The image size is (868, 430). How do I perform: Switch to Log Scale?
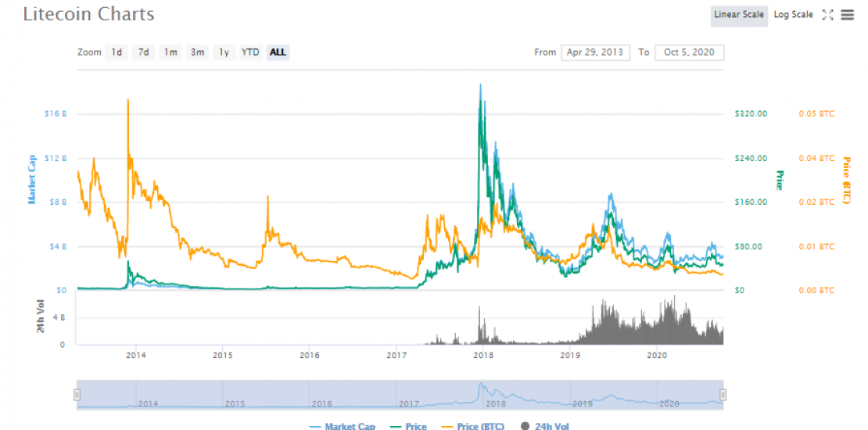793,15
